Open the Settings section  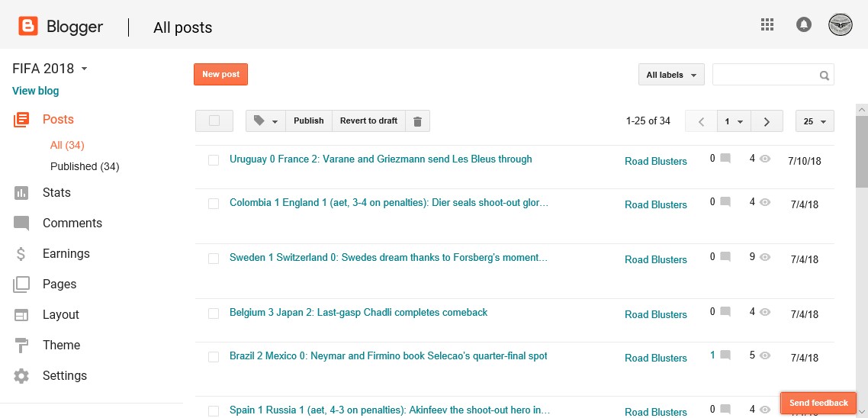[65, 375]
